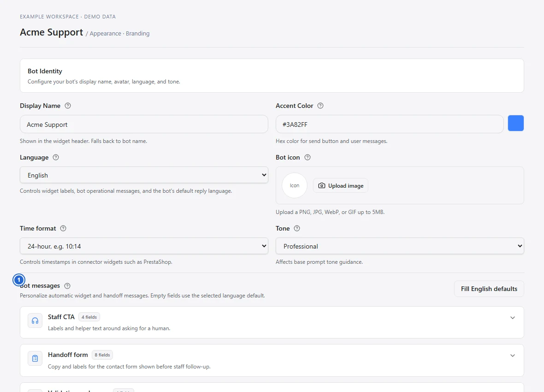Open the Tone dropdown showing Professional

point(400,246)
